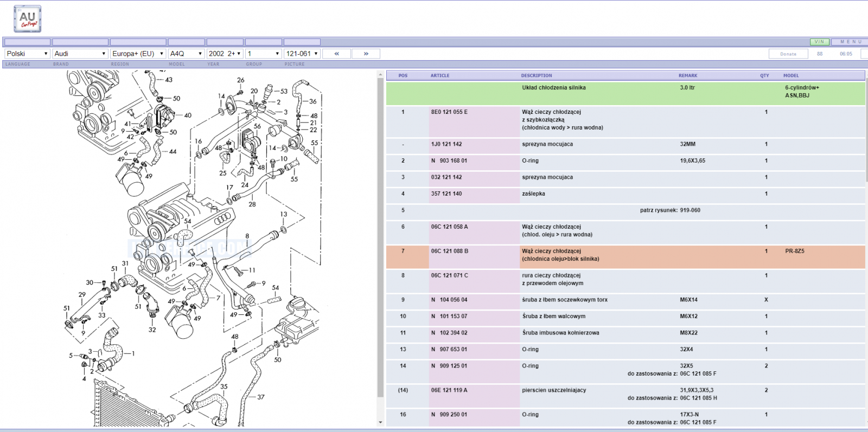
Task: Click the DESCRIPTION column header
Action: tap(537, 75)
